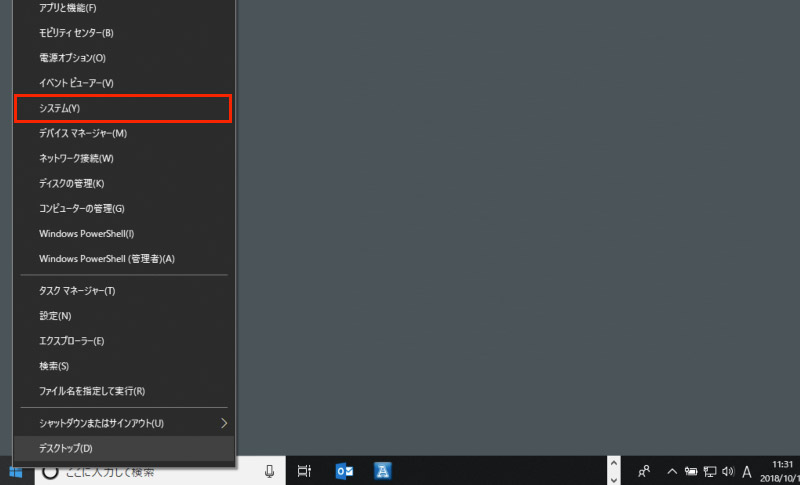Select 電源オプション(O)

coord(124,58)
